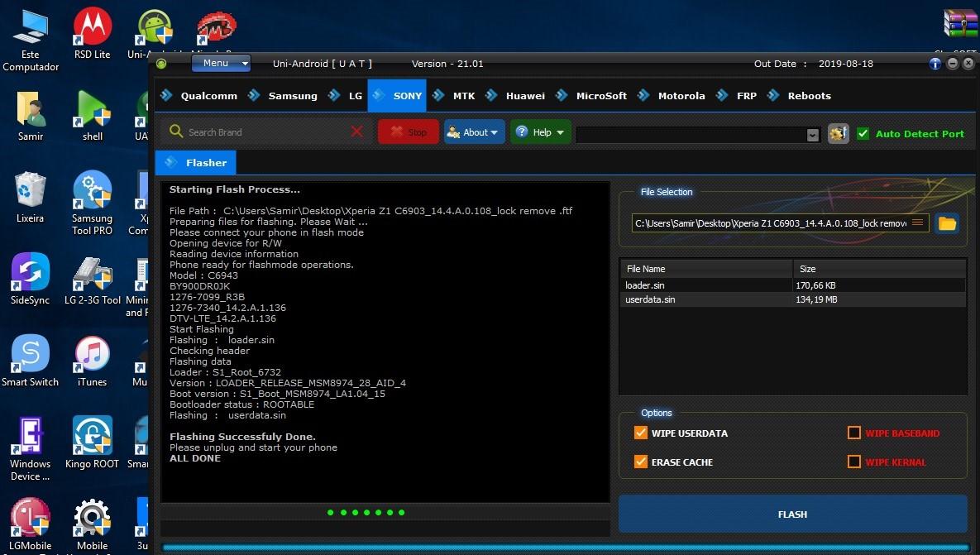Open the Miracle Box desktop shortcut

tap(216, 28)
